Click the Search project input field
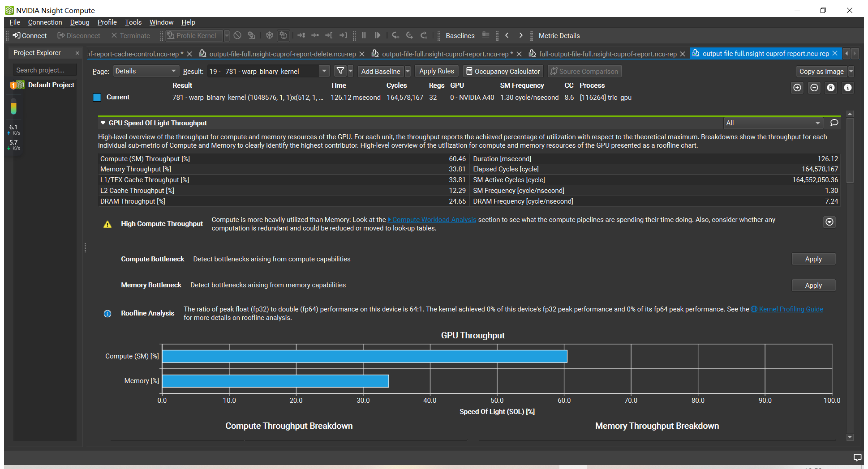 (44, 70)
